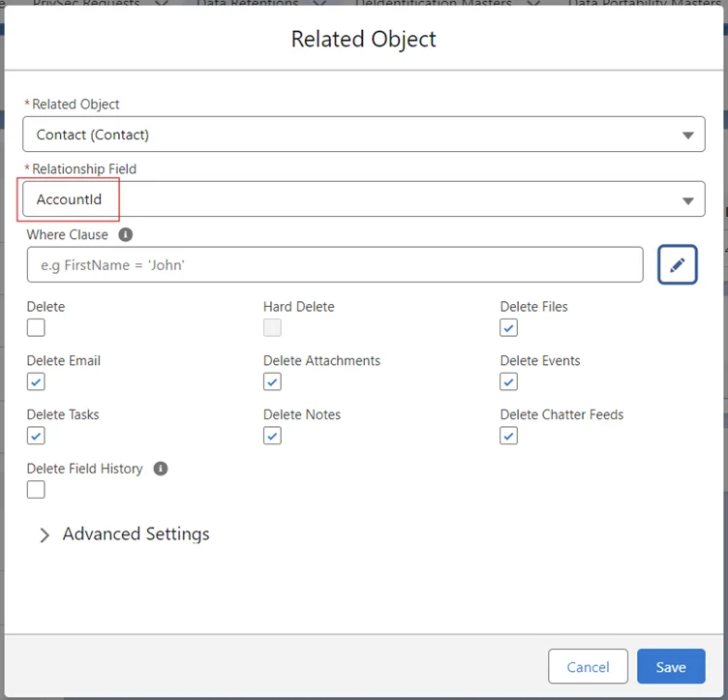Uncheck the Delete Files checkbox
The height and width of the screenshot is (700, 728).
[x=509, y=328]
